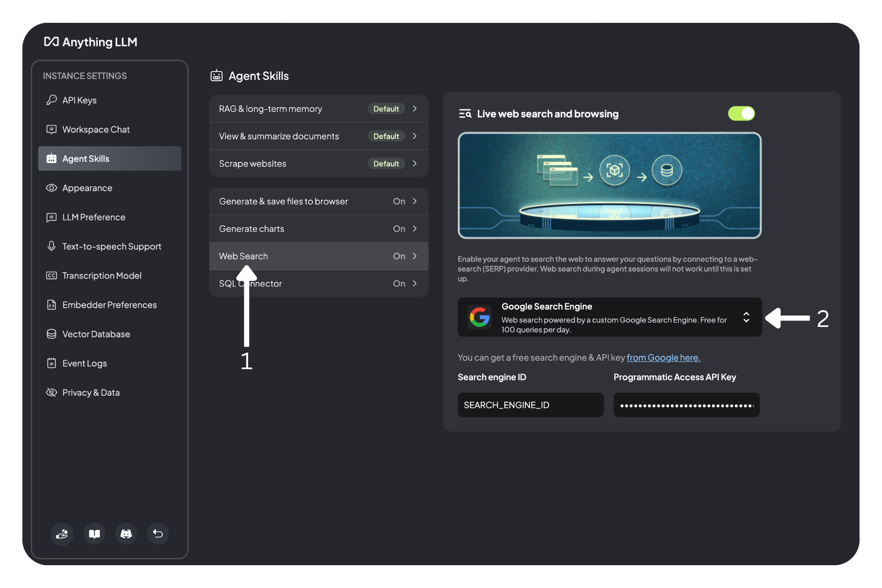
Task: Click the Appearance eye icon
Action: point(52,188)
